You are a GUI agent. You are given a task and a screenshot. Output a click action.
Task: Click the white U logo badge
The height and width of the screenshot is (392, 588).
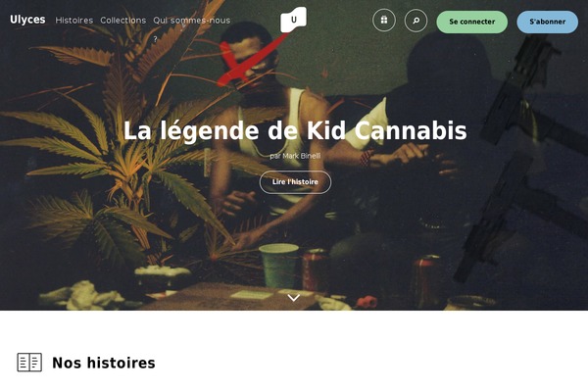293,20
